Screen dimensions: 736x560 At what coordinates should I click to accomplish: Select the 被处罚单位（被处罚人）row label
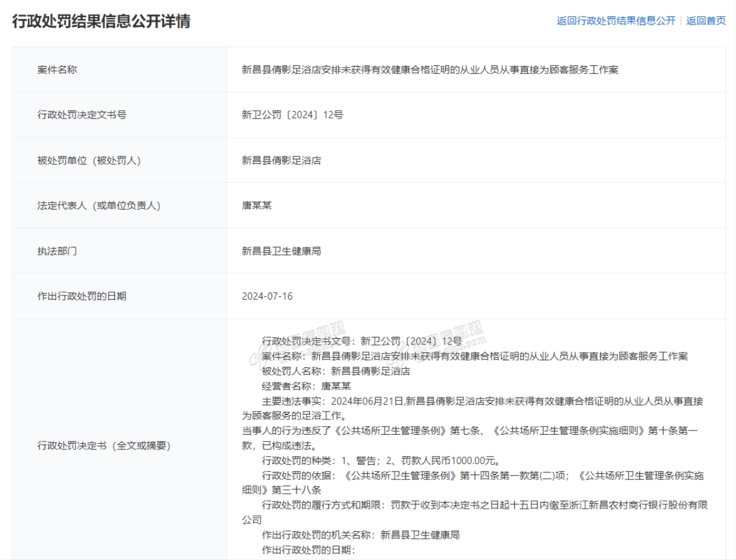89,160
